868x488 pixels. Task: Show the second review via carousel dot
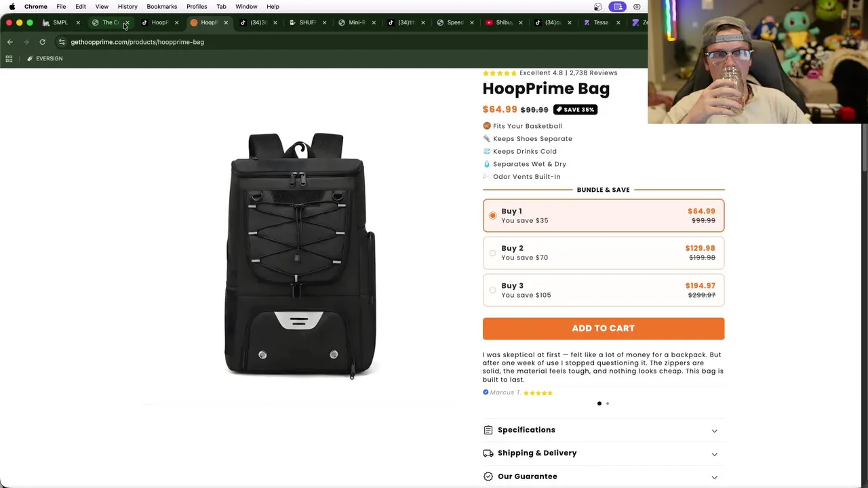pyautogui.click(x=608, y=404)
